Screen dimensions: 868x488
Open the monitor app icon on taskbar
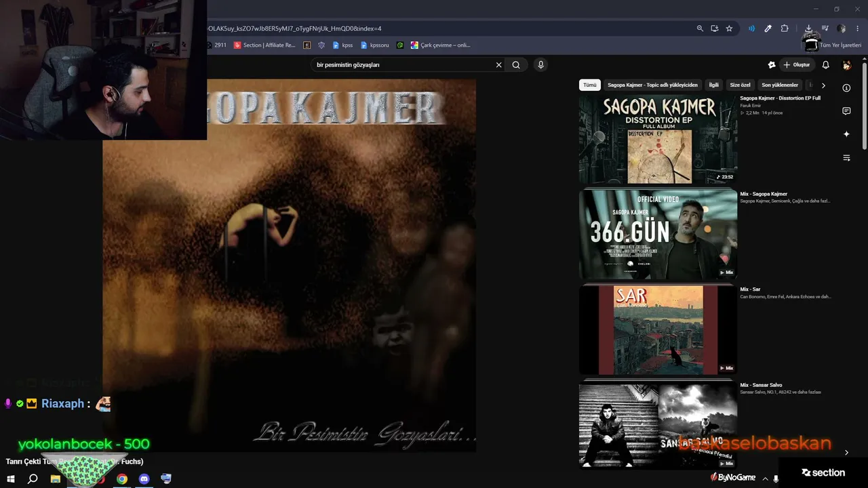[x=166, y=479]
